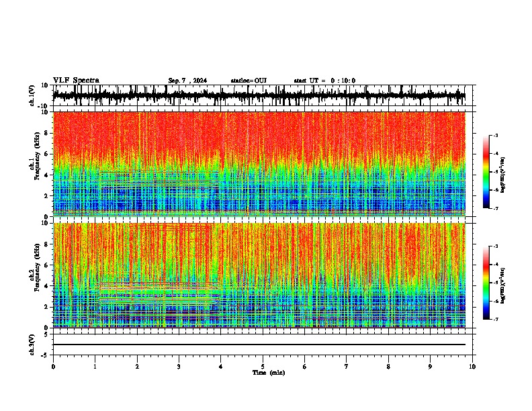
Task: Click the flat ch.3 voltage trace
Action: (x=259, y=345)
